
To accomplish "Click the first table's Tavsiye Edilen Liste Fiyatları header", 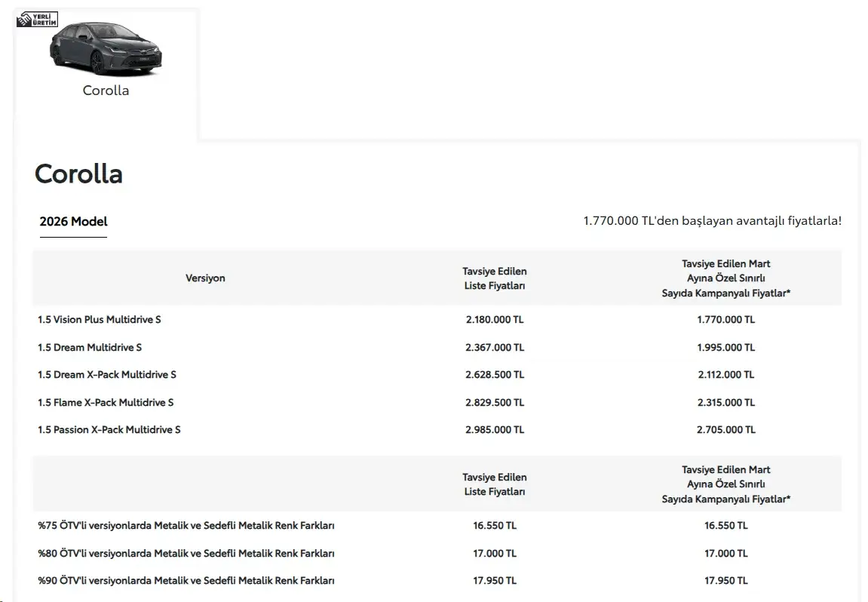I will (x=495, y=278).
